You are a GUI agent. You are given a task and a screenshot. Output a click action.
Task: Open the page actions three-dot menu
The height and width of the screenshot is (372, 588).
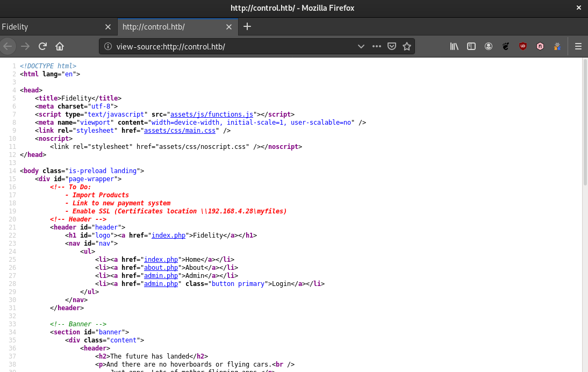pyautogui.click(x=376, y=46)
